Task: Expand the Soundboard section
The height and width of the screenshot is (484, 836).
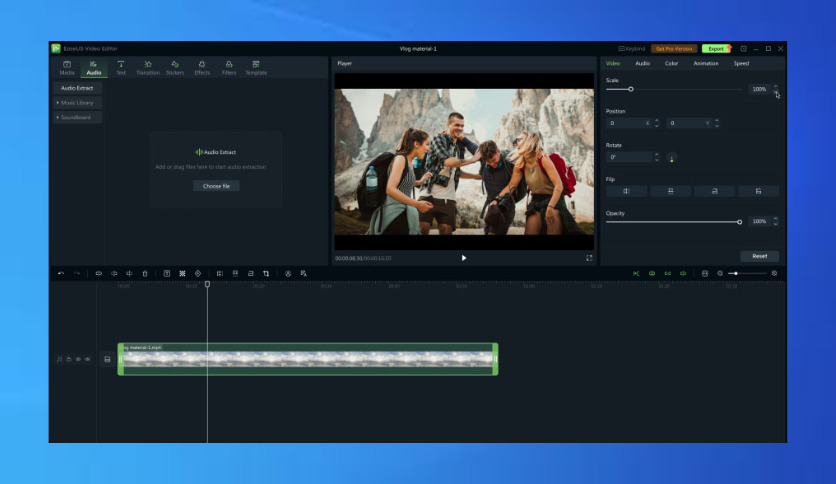Action: pos(77,117)
